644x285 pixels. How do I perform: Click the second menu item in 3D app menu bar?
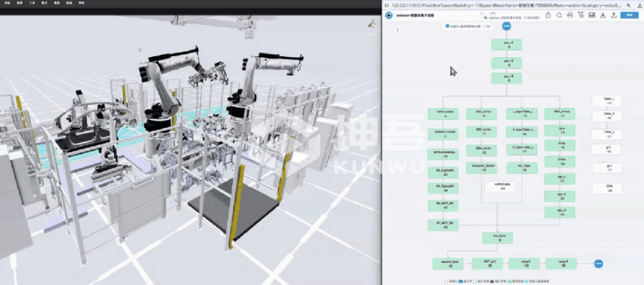click(19, 3)
